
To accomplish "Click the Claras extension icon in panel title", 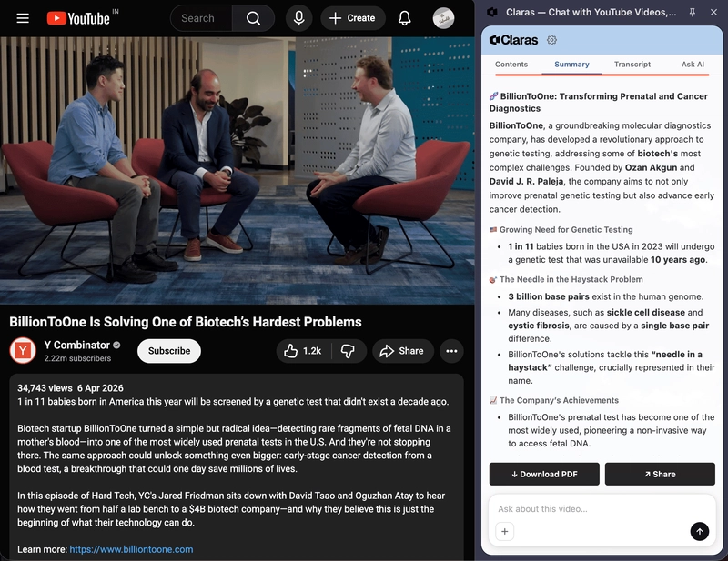I will click(x=492, y=13).
